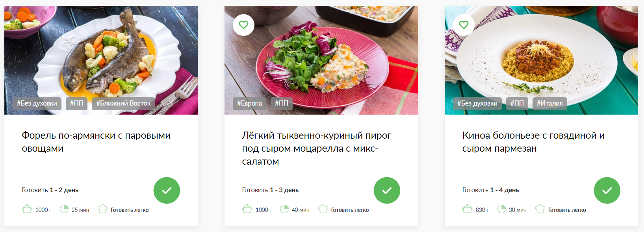Open recipe Форель по-армянски с паровыми овощами

point(96,142)
